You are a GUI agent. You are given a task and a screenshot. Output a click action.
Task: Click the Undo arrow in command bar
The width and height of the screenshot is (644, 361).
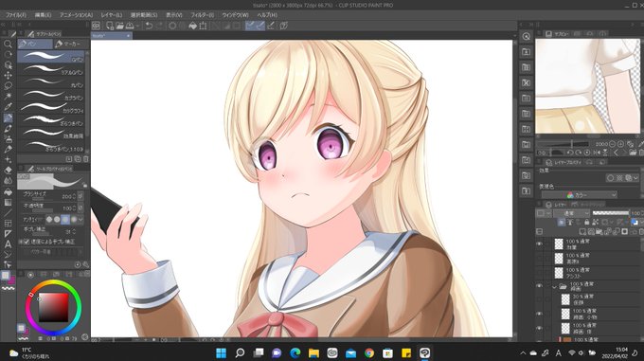click(x=149, y=26)
